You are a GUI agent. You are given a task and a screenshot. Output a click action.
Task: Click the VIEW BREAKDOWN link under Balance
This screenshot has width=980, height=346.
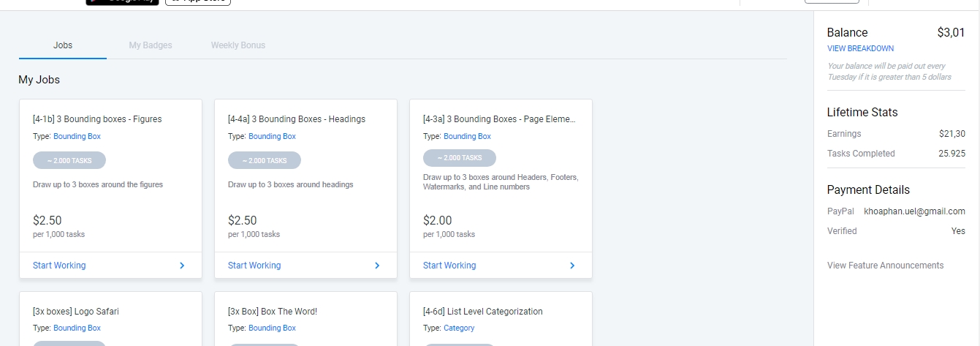point(860,49)
